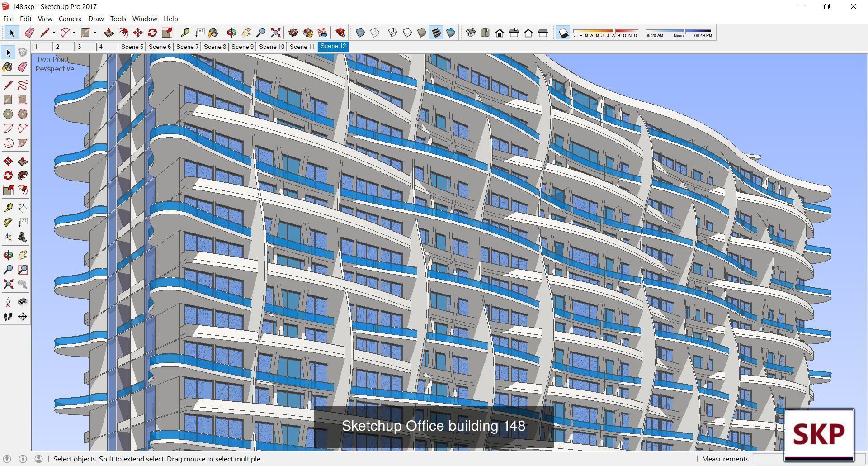The height and width of the screenshot is (466, 868).
Task: Click the user sign-in status icon
Action: (x=39, y=459)
